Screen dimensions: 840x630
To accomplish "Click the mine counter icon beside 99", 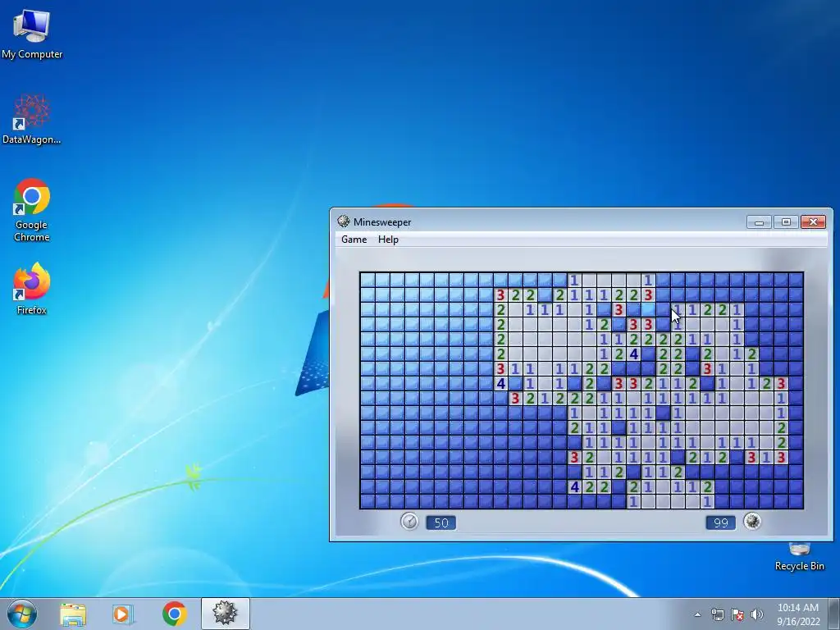I will 752,521.
